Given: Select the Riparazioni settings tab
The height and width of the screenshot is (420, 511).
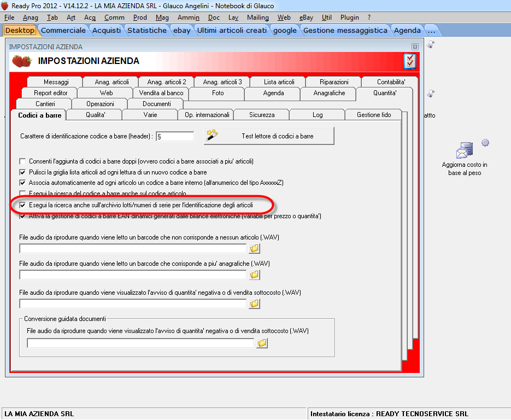Looking at the screenshot, I should pos(334,82).
